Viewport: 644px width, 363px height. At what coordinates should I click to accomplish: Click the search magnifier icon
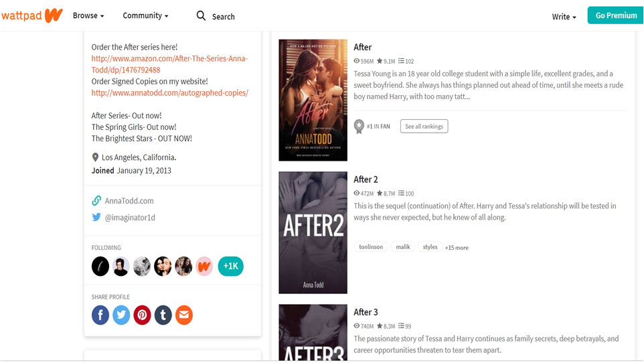tap(201, 16)
